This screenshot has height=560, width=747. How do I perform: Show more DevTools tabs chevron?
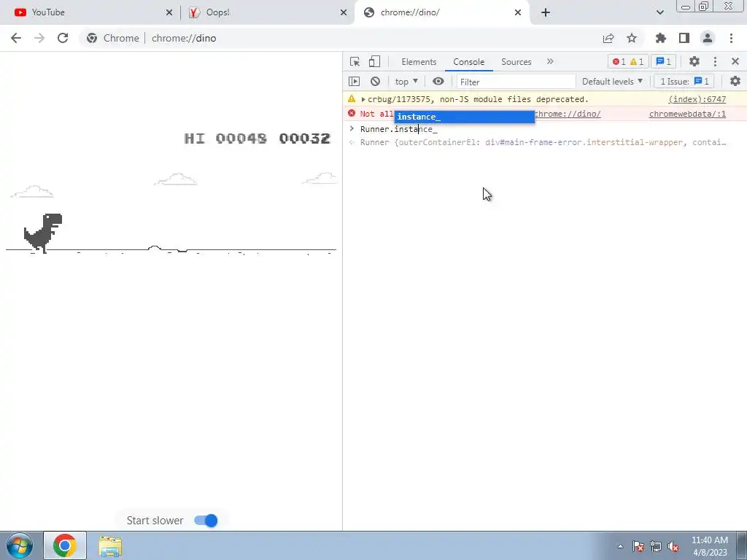[550, 61]
